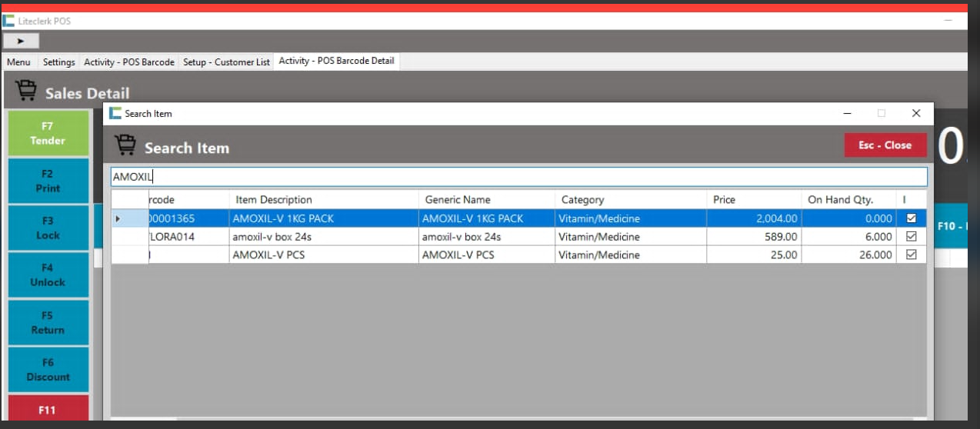The width and height of the screenshot is (980, 429).
Task: Click generic name cell amoxil-v box 24s
Action: tap(487, 237)
